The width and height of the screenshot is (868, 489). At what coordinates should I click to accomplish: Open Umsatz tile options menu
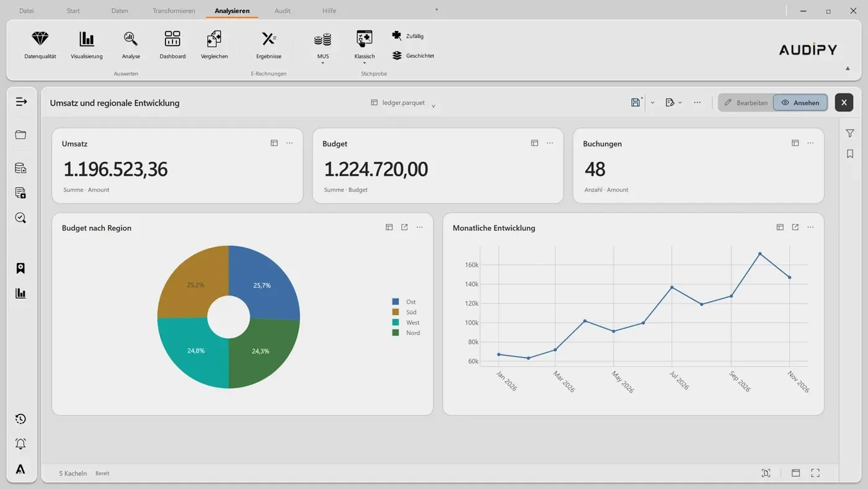point(290,143)
